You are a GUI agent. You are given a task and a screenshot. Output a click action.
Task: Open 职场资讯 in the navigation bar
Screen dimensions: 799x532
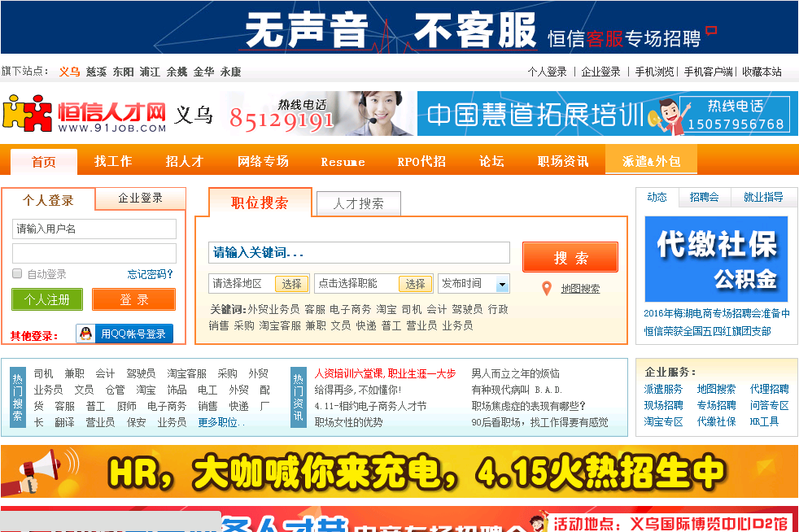pyautogui.click(x=563, y=161)
